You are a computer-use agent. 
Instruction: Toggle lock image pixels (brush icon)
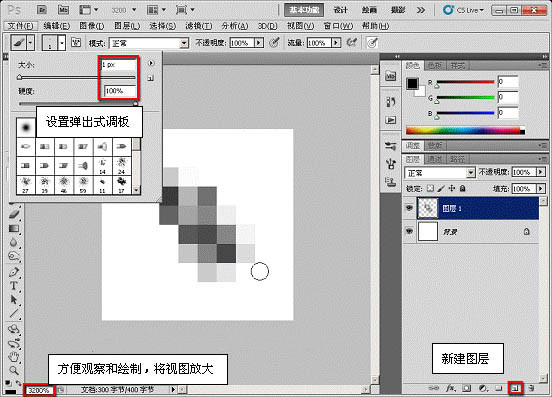441,189
